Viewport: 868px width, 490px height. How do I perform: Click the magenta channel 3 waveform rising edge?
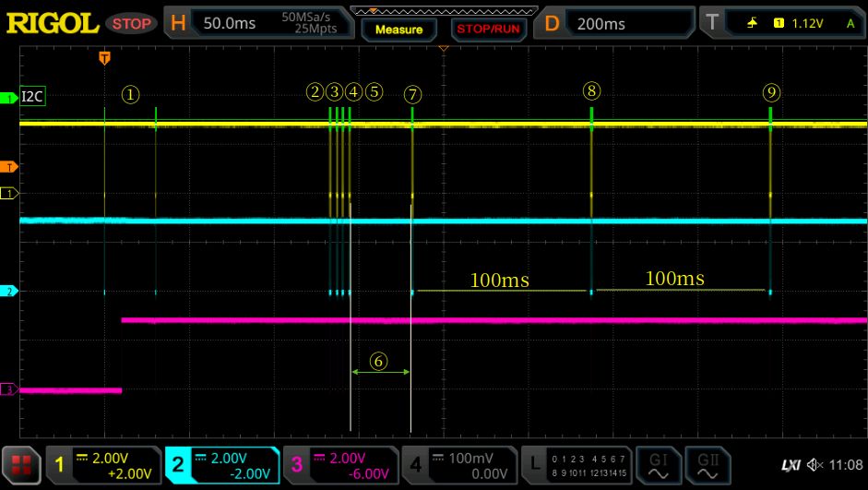tap(121, 355)
